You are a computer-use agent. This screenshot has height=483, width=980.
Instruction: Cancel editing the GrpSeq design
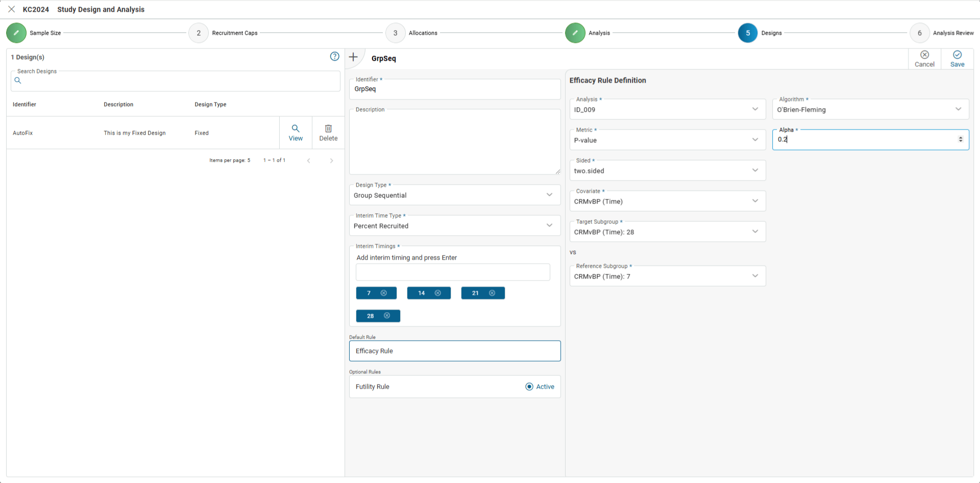point(924,59)
